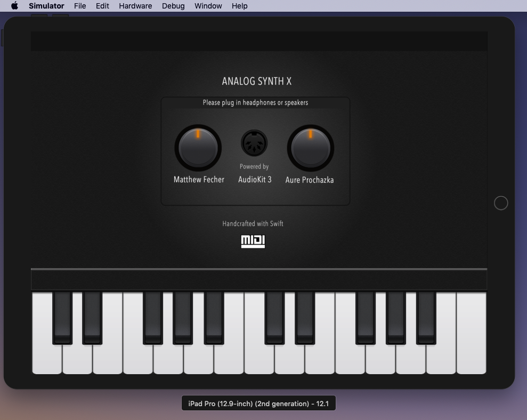Play the B white key in lower octave

[229, 358]
